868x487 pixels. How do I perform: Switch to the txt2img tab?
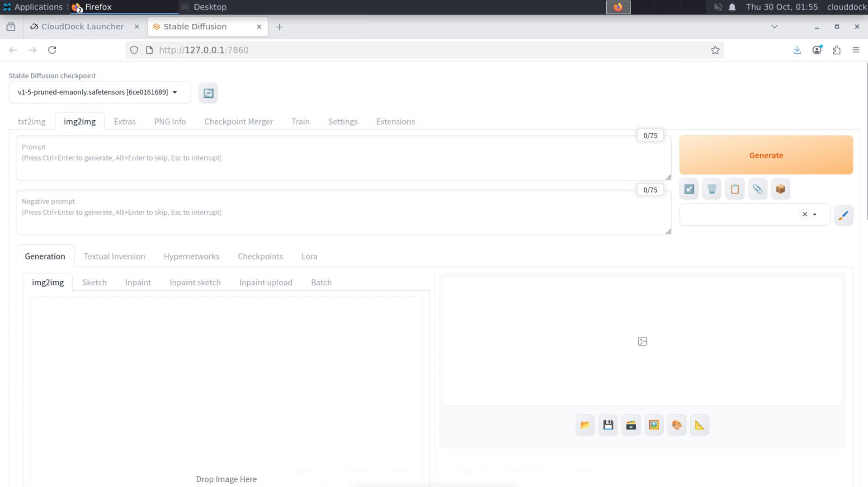[32, 122]
